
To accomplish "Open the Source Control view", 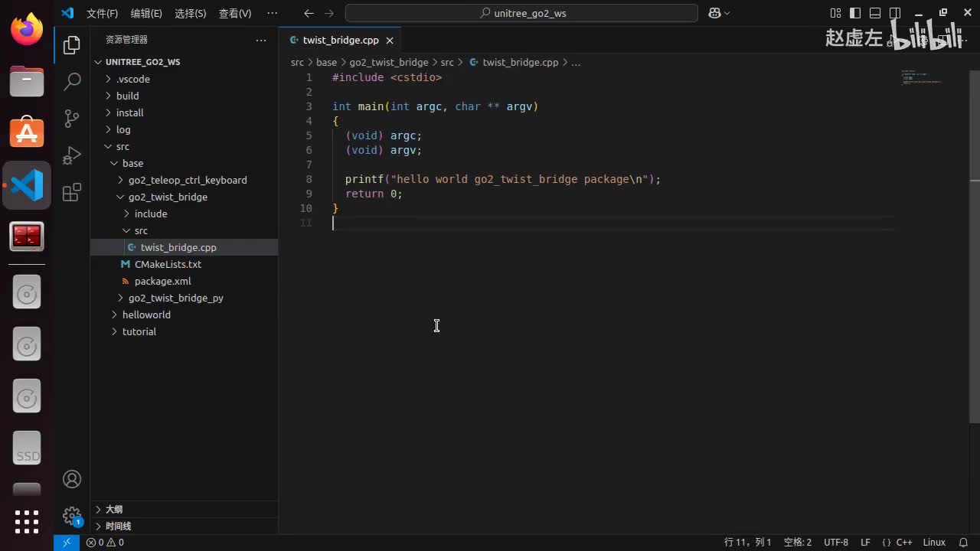I will (x=72, y=118).
